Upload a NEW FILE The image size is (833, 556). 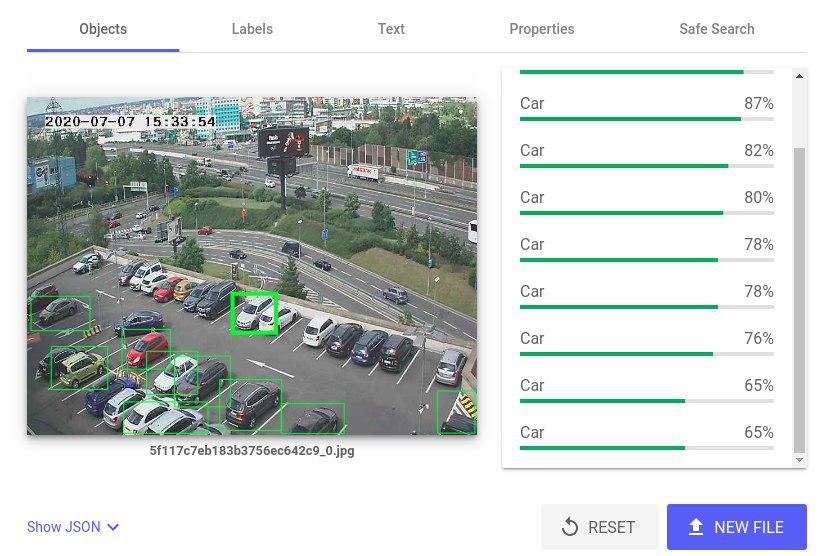click(x=736, y=527)
